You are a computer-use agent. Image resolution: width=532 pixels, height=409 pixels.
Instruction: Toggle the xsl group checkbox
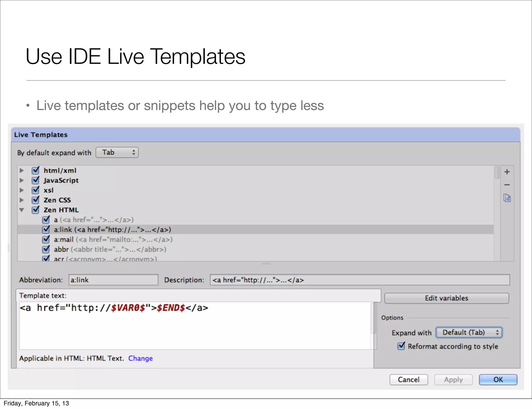pyautogui.click(x=36, y=190)
